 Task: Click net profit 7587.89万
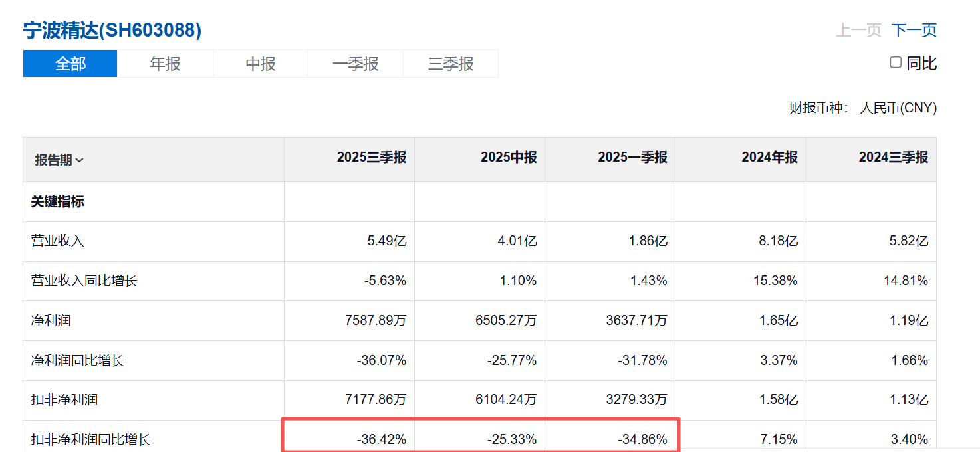[374, 320]
